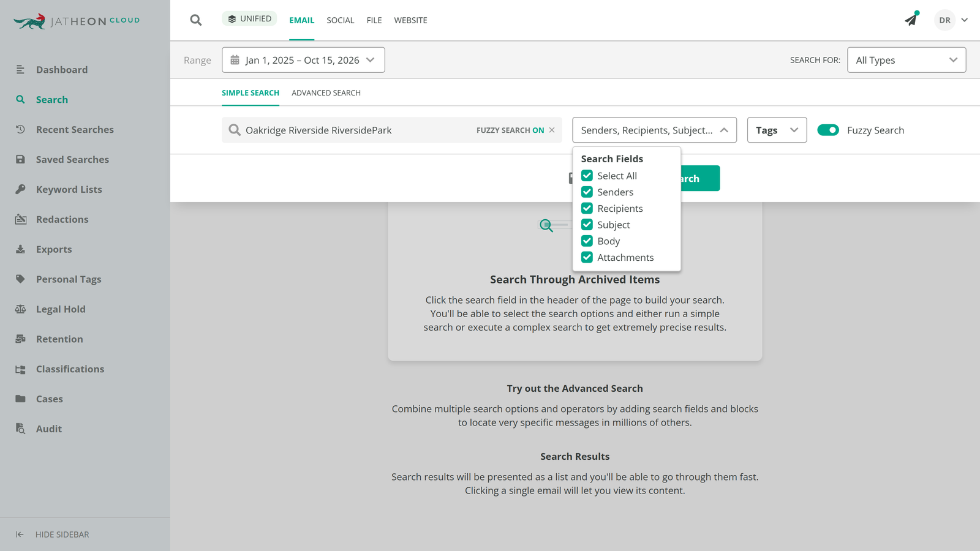Uncheck the Select All checkbox
This screenshot has height=551, width=980.
coord(587,176)
